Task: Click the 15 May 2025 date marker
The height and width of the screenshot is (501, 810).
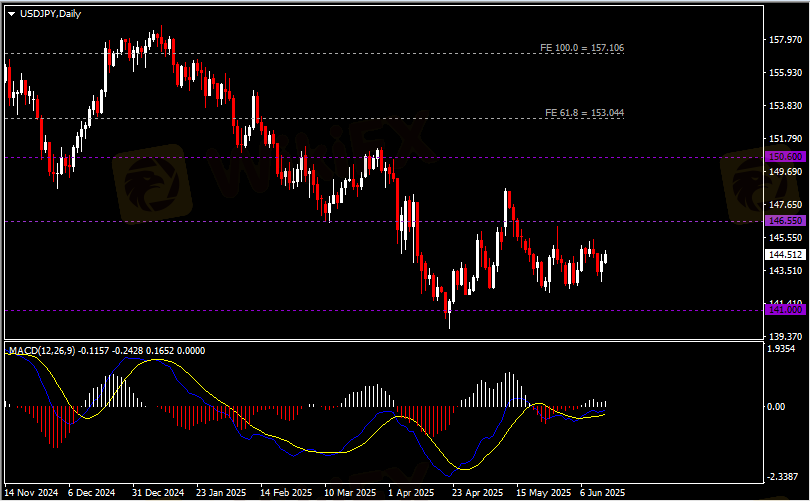Action: pos(543,492)
